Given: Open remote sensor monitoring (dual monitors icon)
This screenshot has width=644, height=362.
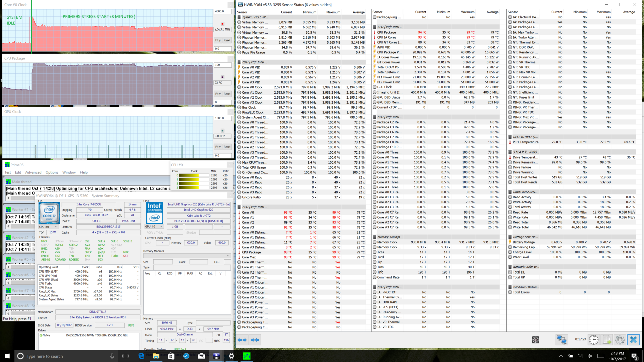Looking at the screenshot, I should click(561, 340).
